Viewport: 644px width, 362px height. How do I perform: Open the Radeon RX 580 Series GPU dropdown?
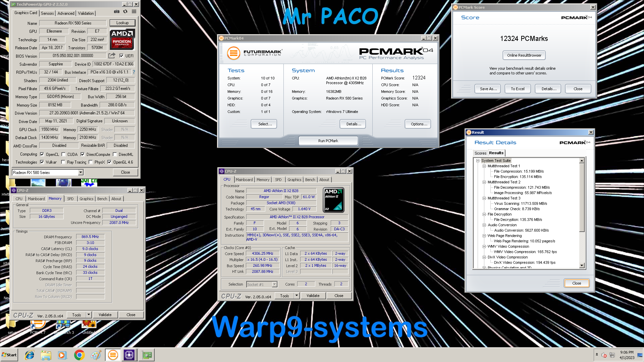[x=80, y=172]
